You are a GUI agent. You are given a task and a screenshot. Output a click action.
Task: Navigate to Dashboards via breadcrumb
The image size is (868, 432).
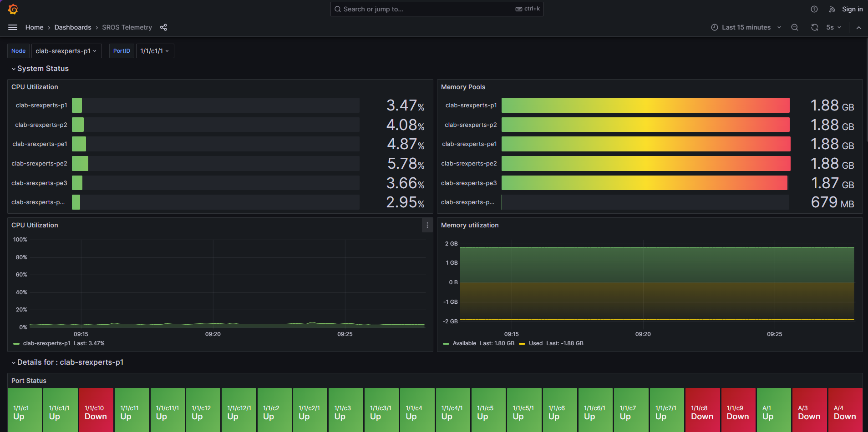pyautogui.click(x=73, y=27)
